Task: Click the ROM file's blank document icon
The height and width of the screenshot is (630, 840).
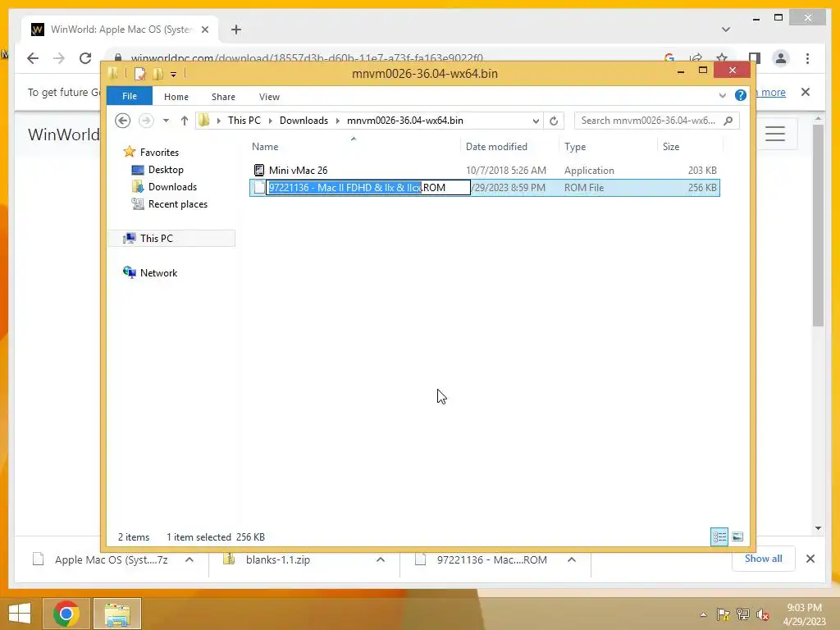Action: point(259,188)
